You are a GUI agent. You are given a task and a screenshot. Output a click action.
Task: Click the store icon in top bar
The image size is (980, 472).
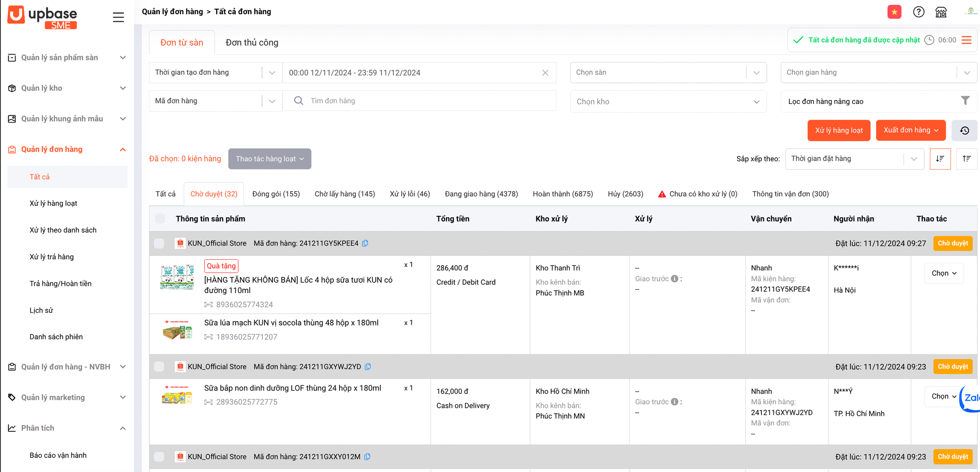pos(941,12)
